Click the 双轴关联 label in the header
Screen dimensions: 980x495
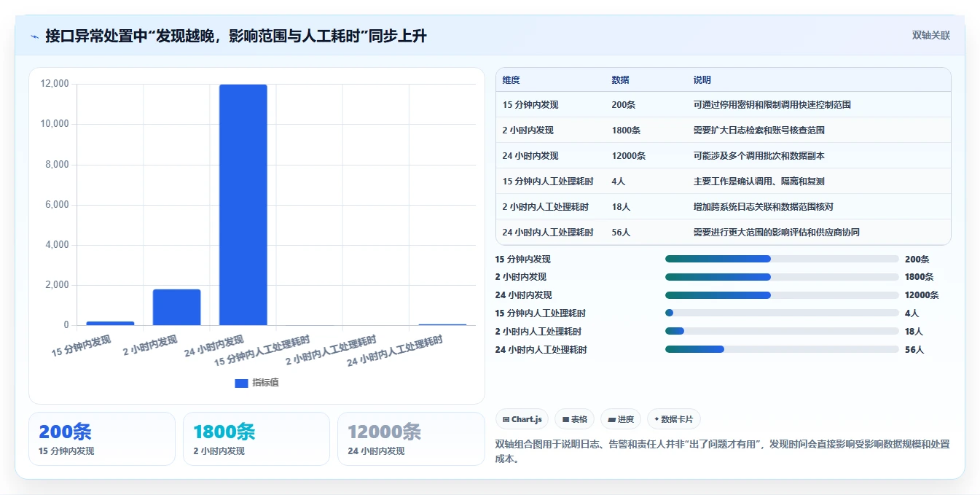tap(931, 36)
